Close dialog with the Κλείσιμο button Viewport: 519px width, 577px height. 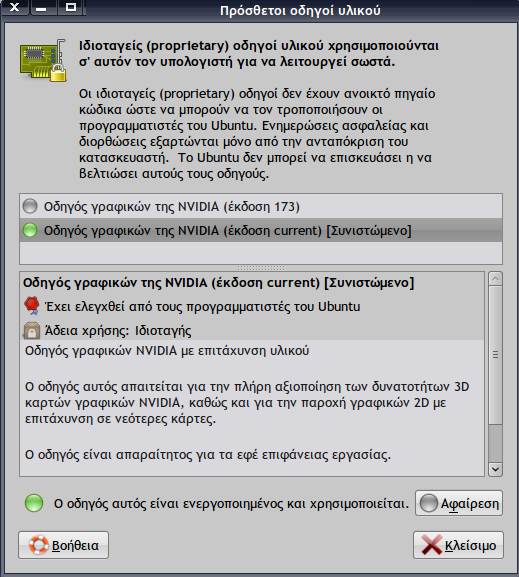click(458, 545)
